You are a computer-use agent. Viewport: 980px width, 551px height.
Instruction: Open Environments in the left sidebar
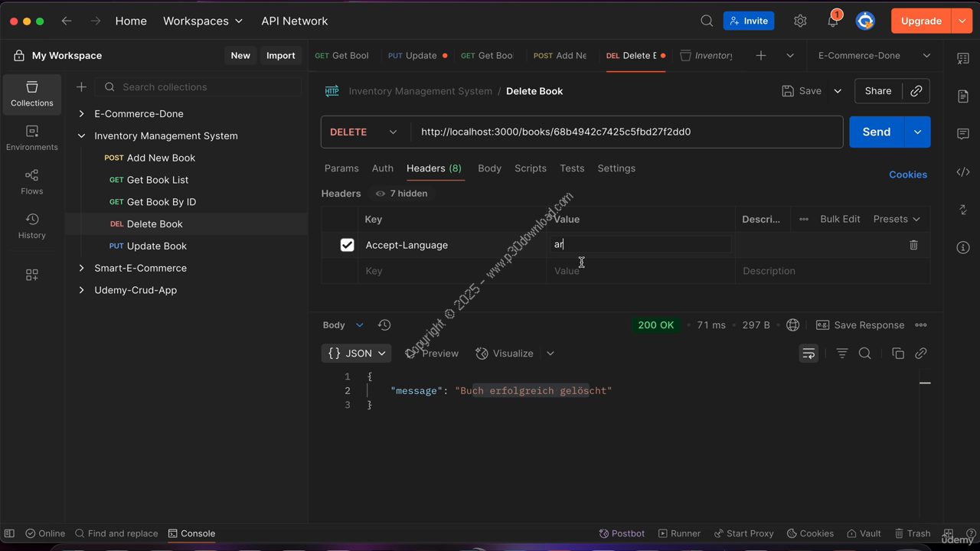coord(32,138)
